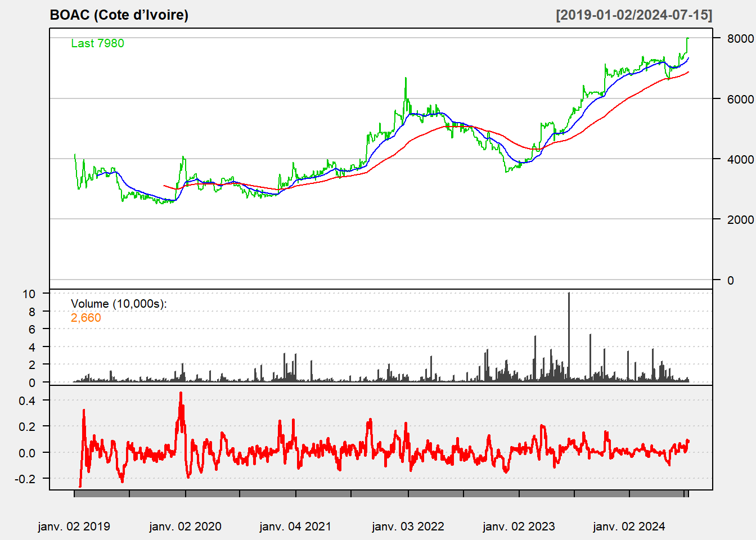Click the date range label 2019-01-02/2024-07-15
The image size is (756, 540).
tap(634, 15)
